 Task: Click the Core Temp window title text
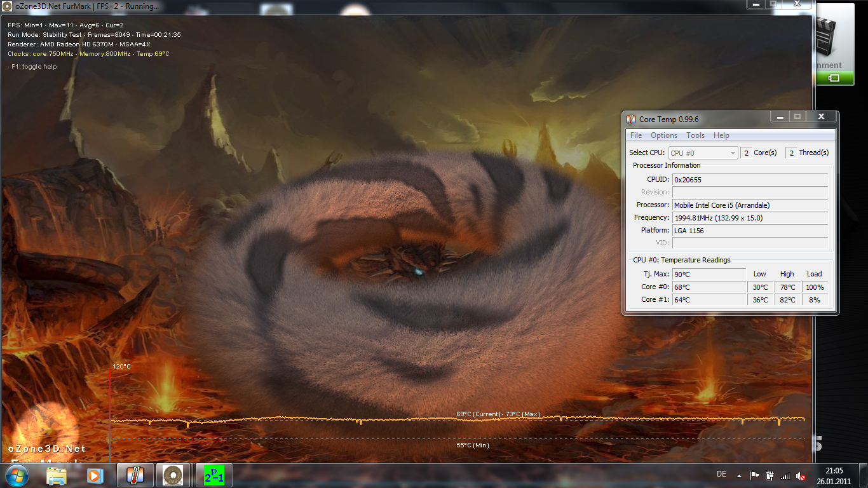(669, 119)
